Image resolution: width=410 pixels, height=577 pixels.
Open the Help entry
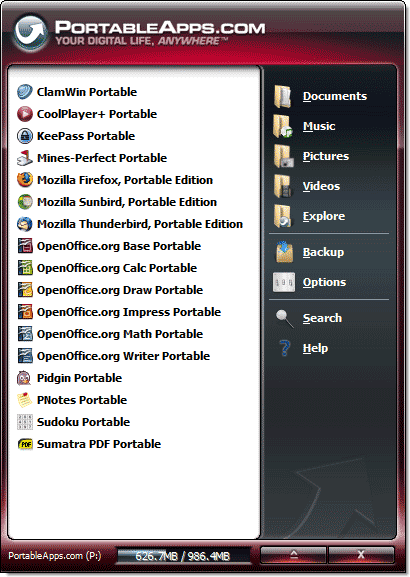click(x=315, y=348)
